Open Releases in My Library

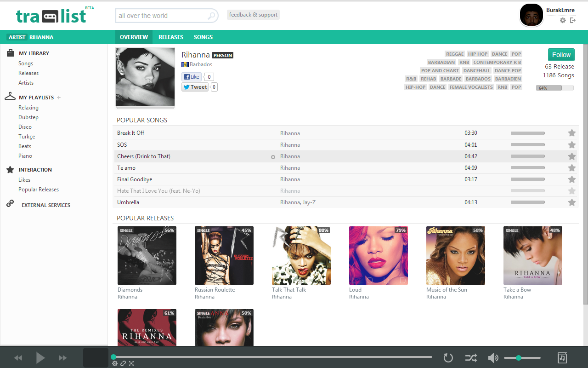28,73
